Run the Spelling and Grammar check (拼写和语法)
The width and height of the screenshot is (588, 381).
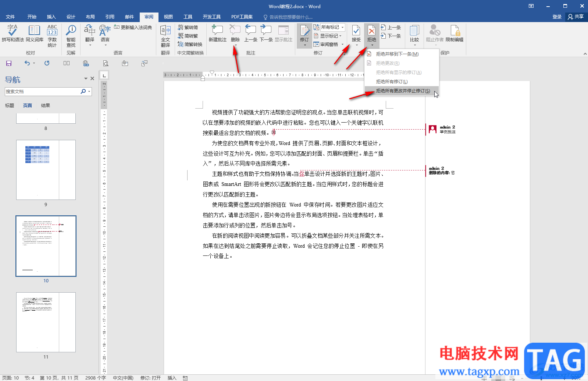pos(13,33)
